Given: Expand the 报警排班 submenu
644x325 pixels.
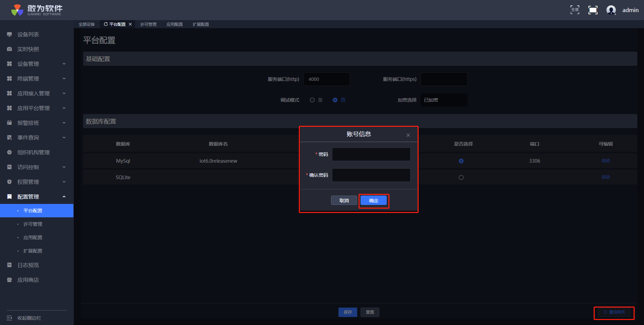Looking at the screenshot, I should pyautogui.click(x=64, y=123).
